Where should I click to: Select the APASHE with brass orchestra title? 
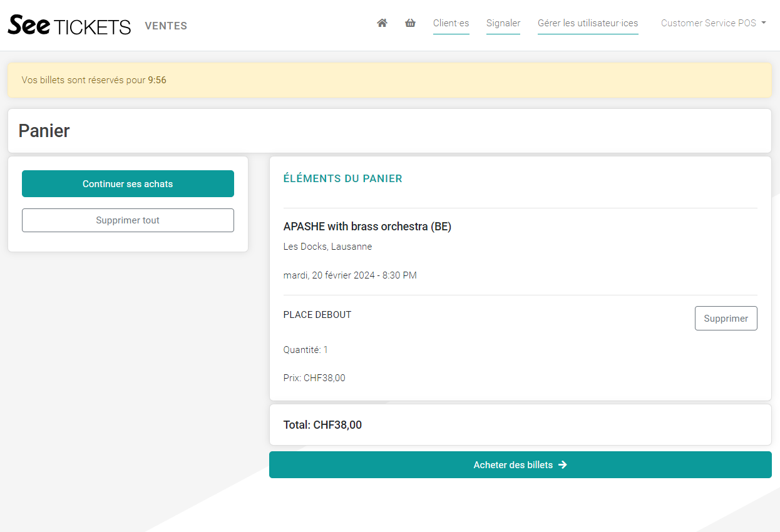coord(367,227)
